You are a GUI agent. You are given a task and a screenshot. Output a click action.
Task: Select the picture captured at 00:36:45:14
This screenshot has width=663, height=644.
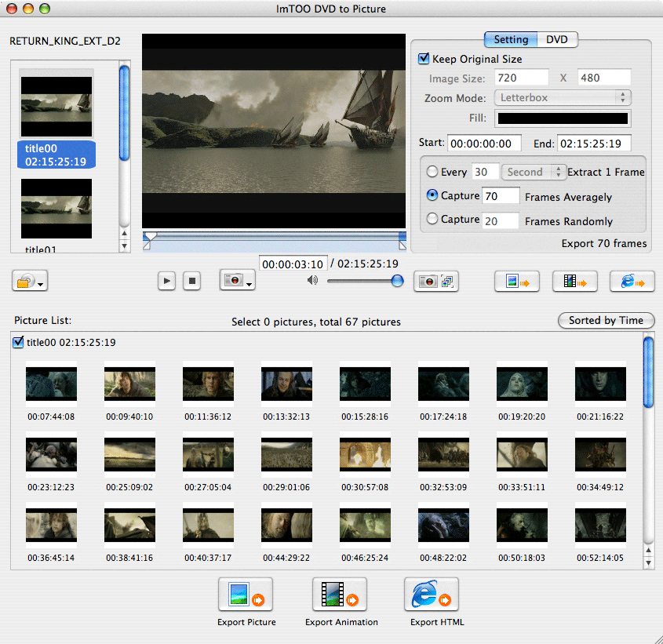(x=51, y=526)
